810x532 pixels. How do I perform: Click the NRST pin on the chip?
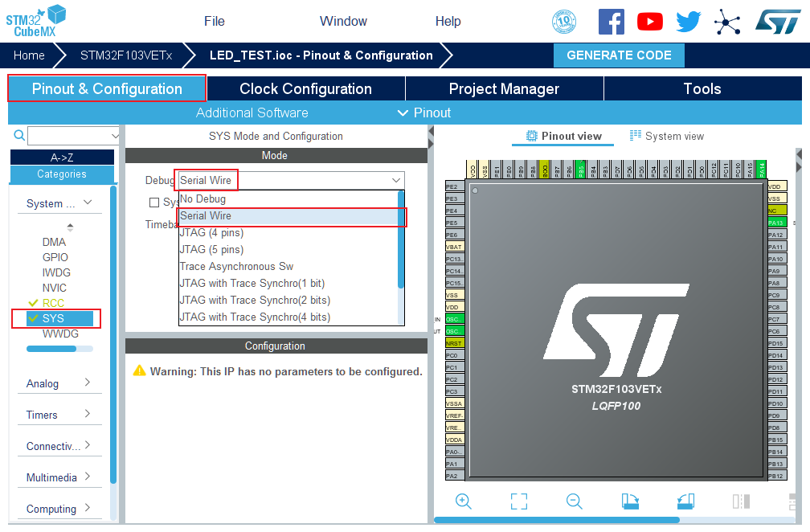(x=455, y=343)
